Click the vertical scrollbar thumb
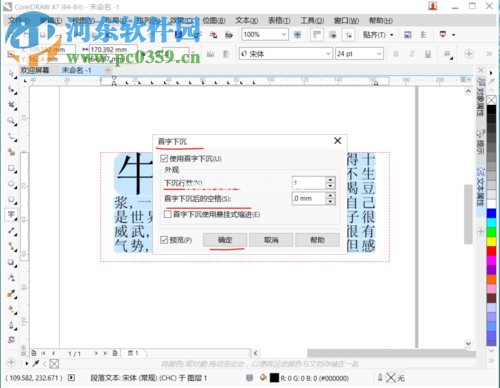The height and width of the screenshot is (388, 500). pos(468,214)
